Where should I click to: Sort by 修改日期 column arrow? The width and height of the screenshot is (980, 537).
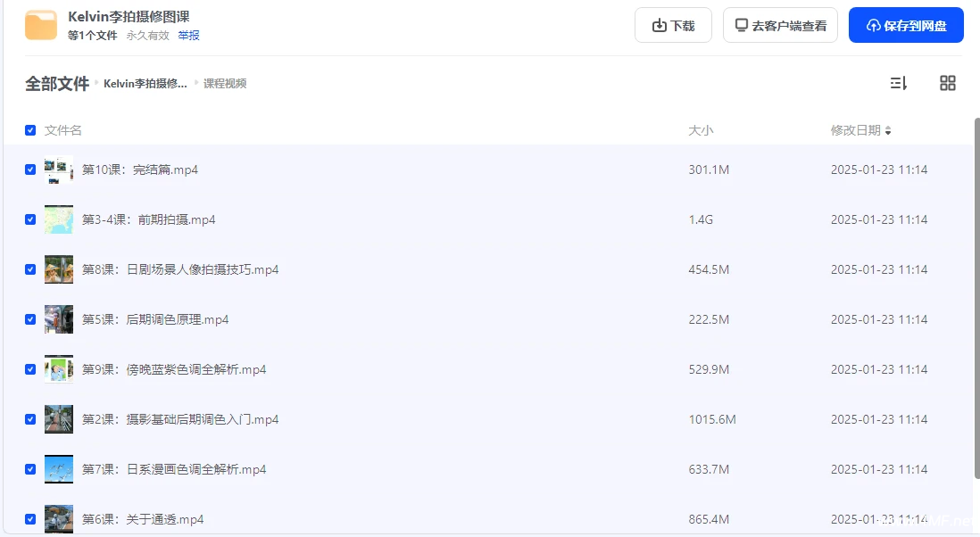888,131
